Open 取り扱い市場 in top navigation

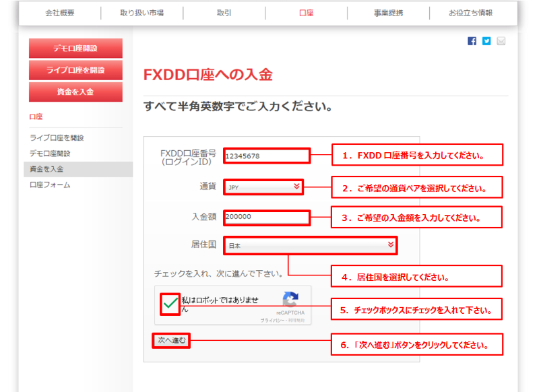(x=142, y=13)
